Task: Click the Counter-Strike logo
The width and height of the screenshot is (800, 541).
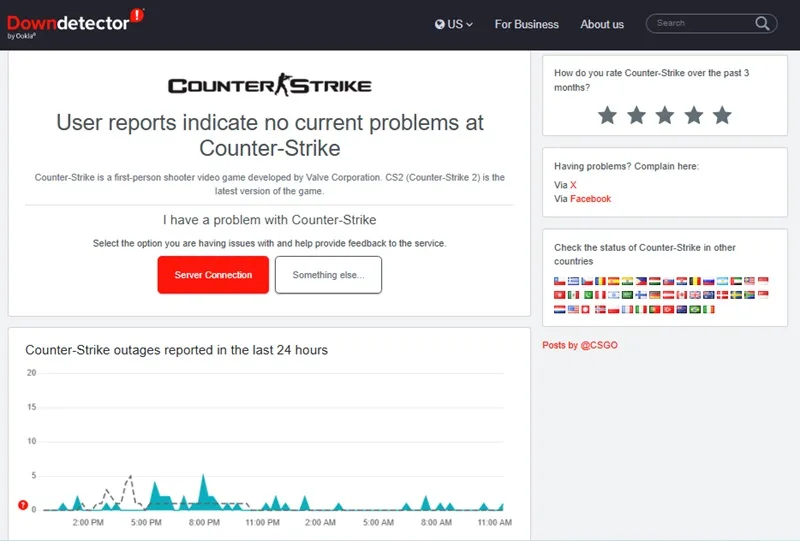Action: [270, 85]
